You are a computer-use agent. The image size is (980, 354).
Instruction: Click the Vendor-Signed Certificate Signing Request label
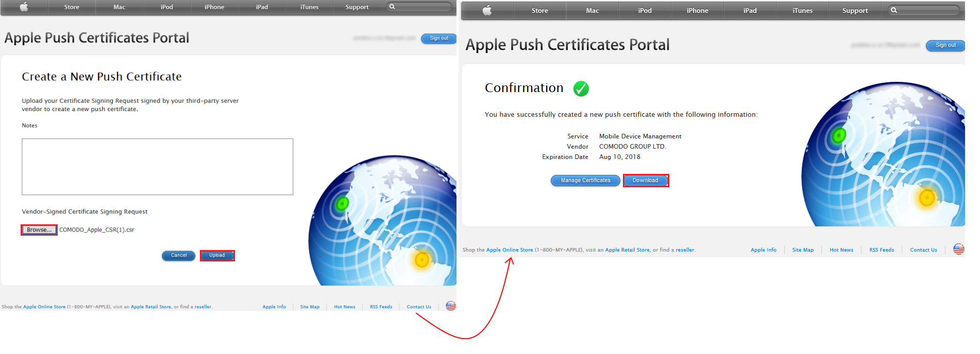85,211
